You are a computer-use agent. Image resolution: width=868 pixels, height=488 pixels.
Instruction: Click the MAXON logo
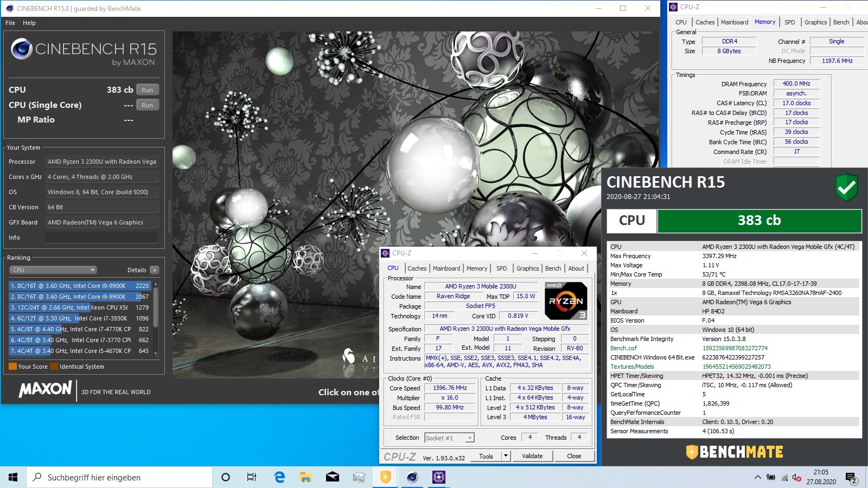tap(46, 389)
